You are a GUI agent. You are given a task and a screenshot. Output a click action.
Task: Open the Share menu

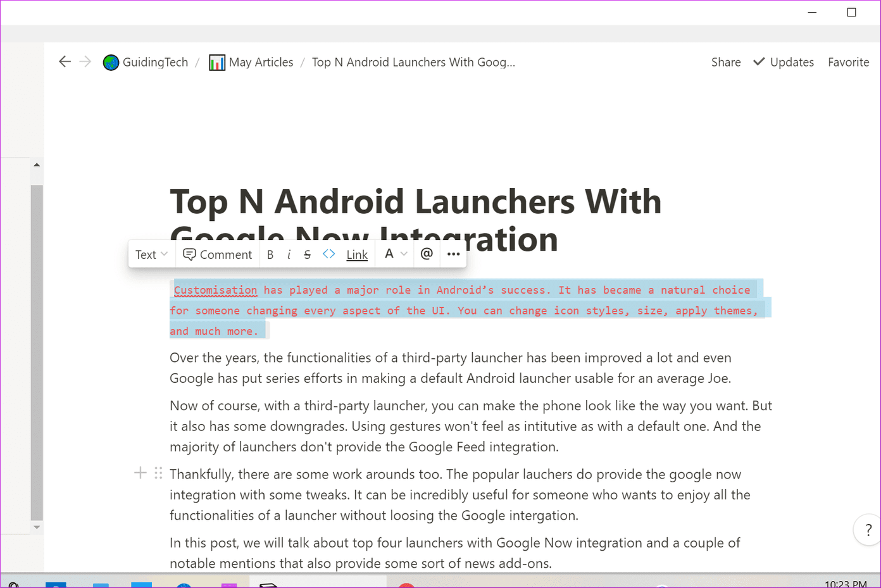click(726, 62)
